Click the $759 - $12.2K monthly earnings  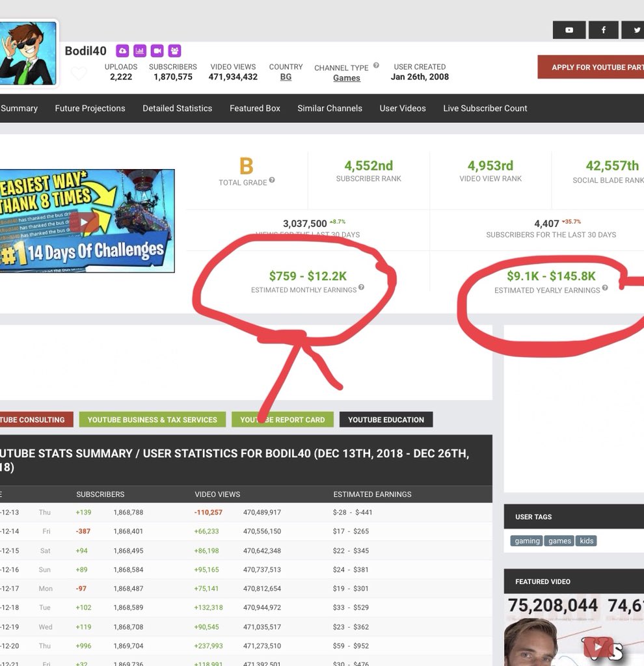tap(308, 276)
